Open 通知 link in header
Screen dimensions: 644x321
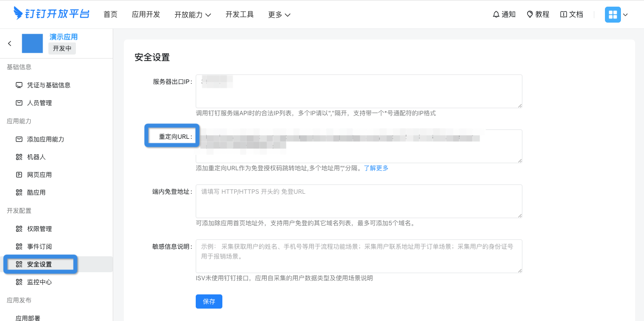509,14
